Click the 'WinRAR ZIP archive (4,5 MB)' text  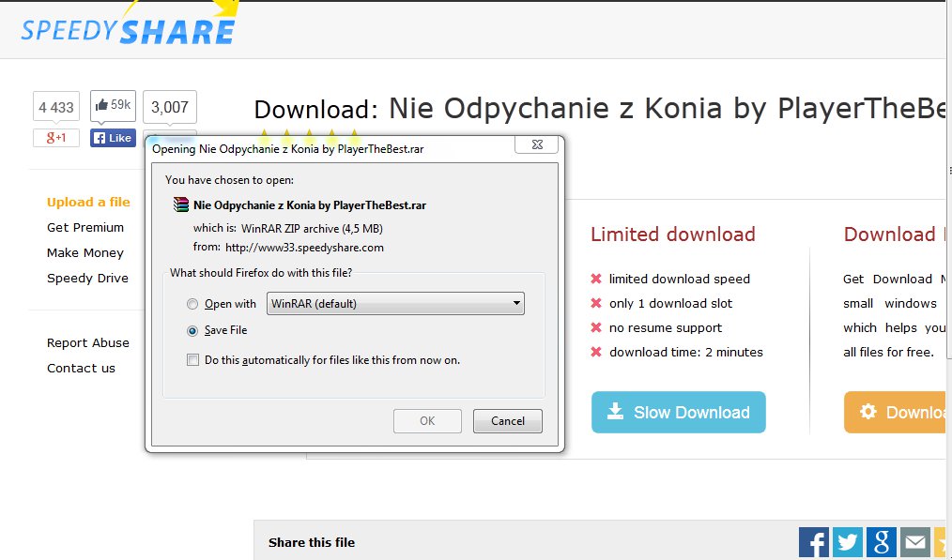pos(312,229)
